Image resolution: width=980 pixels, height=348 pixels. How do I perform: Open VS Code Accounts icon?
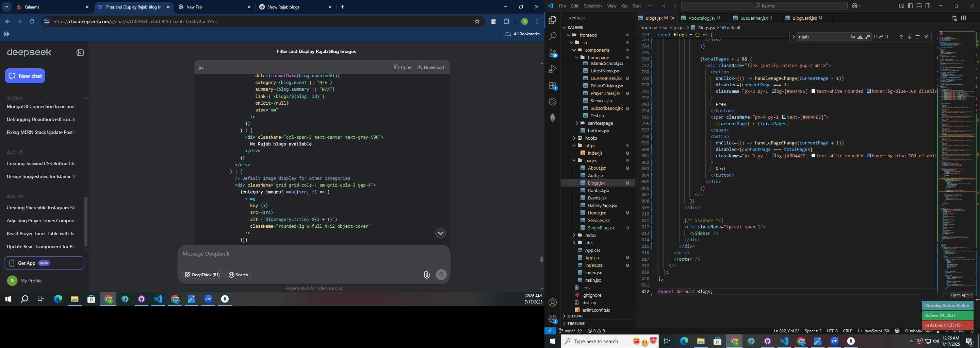coord(553,302)
